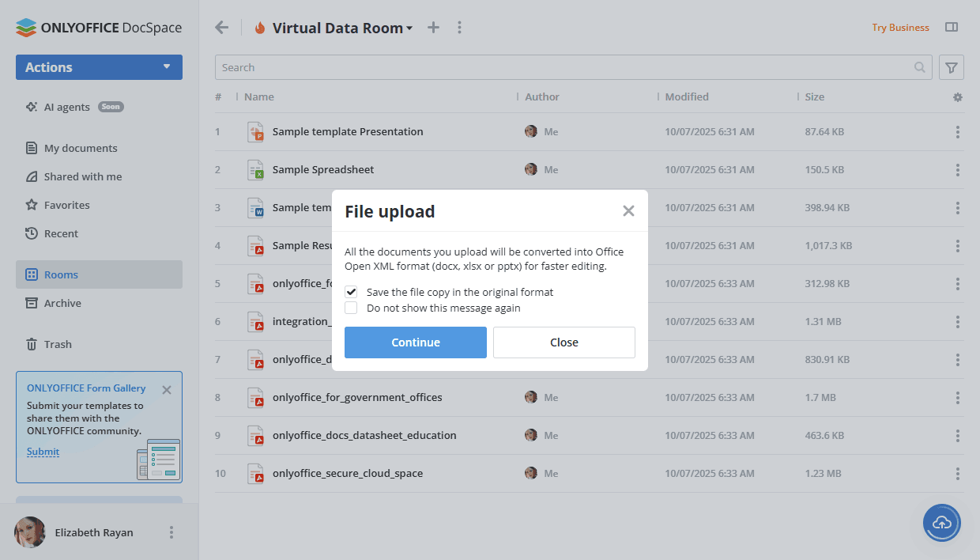Uncheck saving the file copy in original format
The height and width of the screenshot is (560, 980).
pos(351,292)
